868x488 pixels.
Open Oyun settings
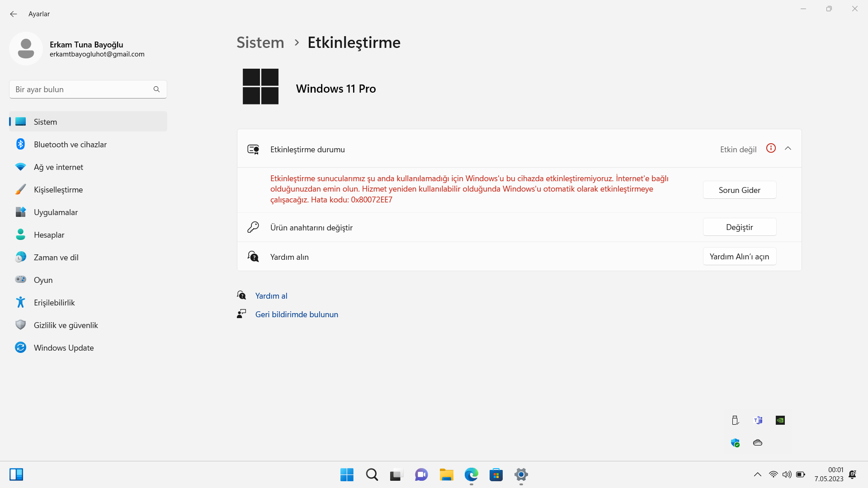(x=88, y=280)
